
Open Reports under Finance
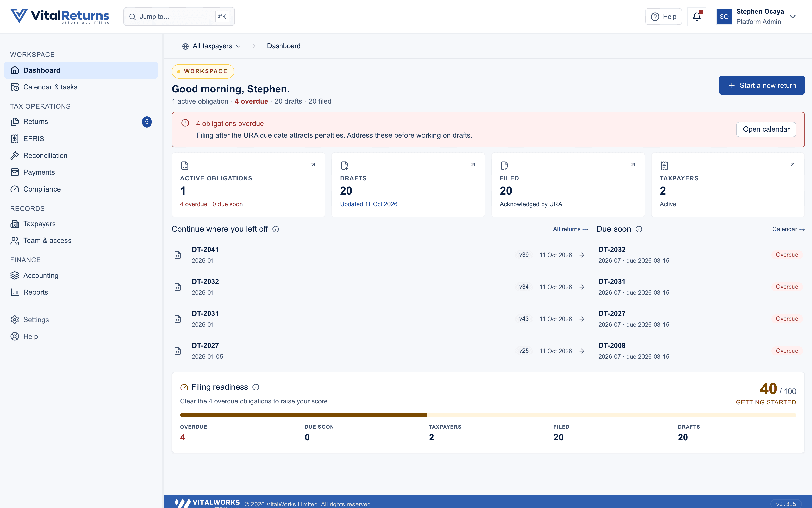pos(81,292)
